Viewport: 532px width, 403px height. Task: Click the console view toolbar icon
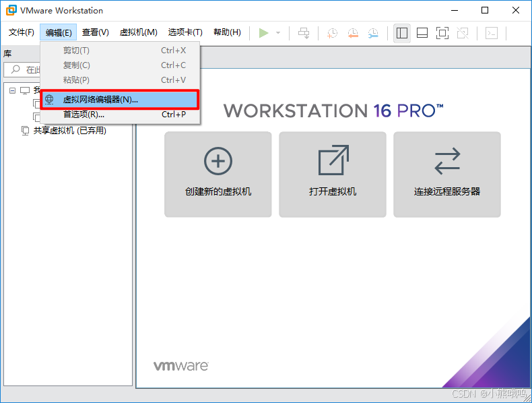point(492,33)
